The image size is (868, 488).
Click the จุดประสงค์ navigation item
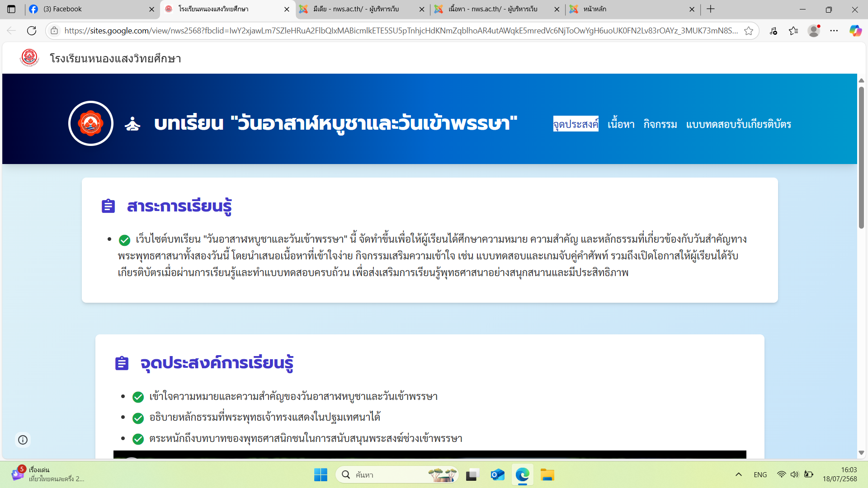pyautogui.click(x=576, y=124)
